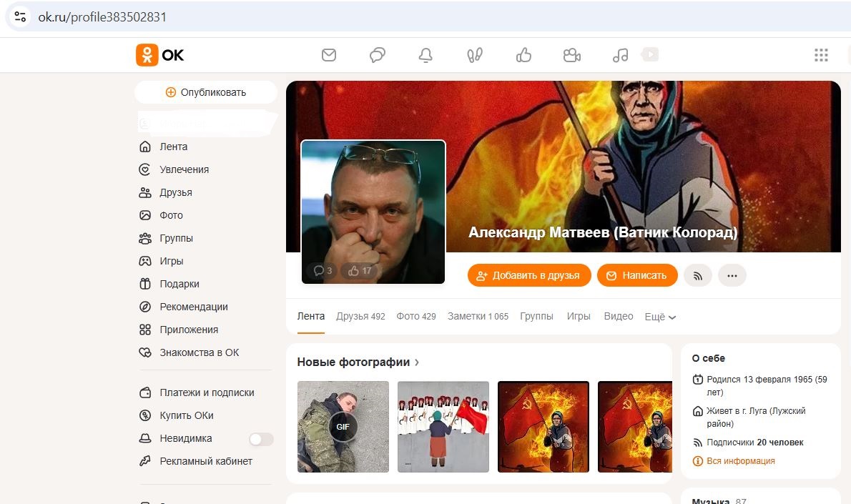Open the choir and red flag thumbnail

pos(443,426)
